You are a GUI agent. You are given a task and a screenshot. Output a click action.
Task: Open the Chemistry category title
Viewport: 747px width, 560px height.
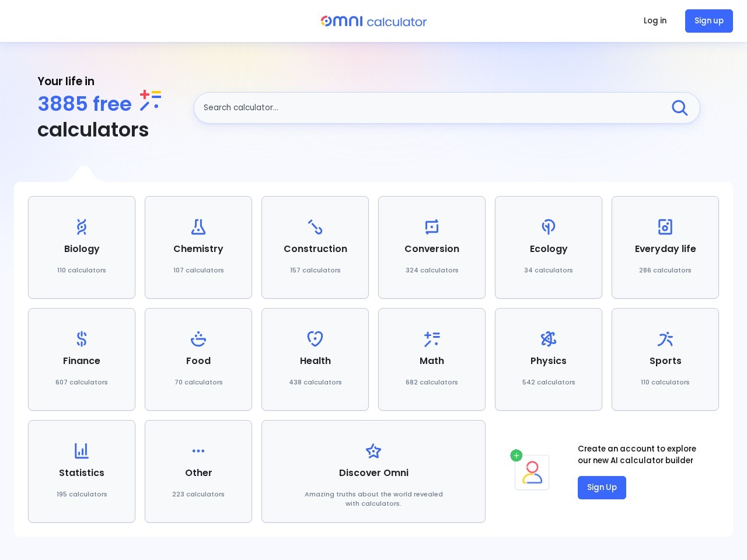coord(198,249)
